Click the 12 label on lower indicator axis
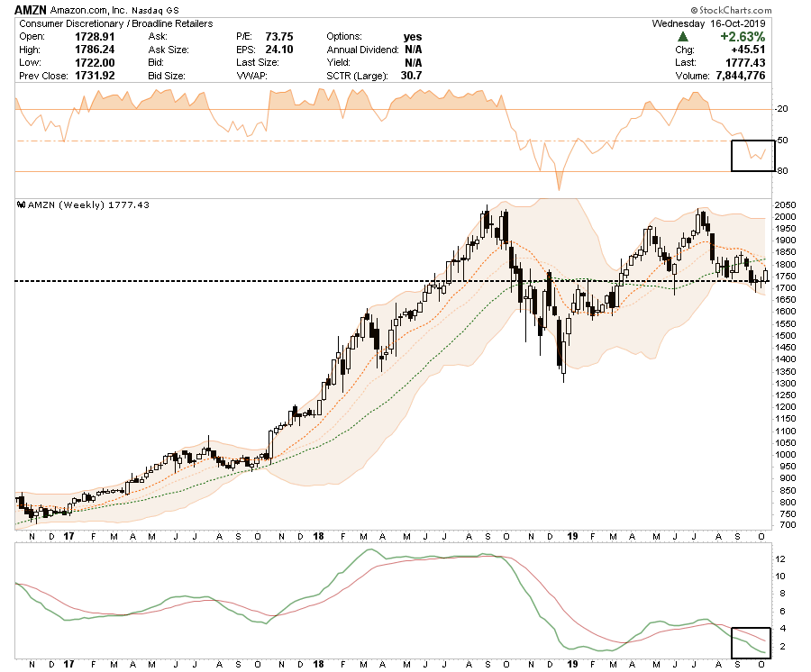The image size is (811, 672). (780, 559)
